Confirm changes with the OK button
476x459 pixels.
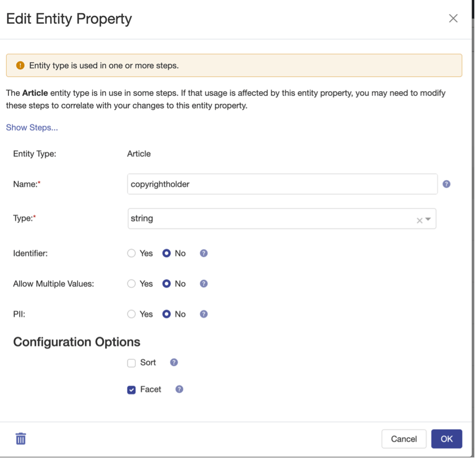pyautogui.click(x=446, y=439)
